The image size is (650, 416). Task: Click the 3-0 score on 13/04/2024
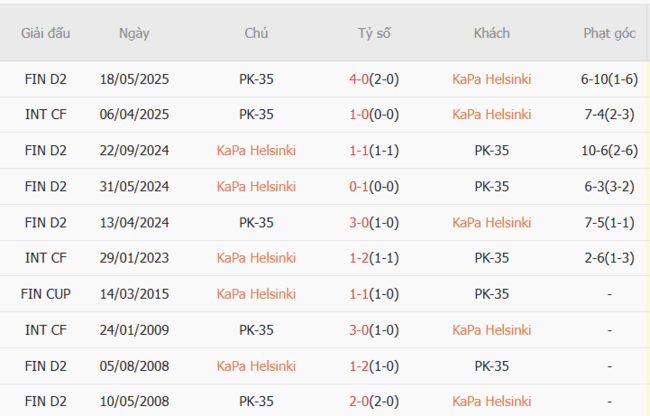359,223
